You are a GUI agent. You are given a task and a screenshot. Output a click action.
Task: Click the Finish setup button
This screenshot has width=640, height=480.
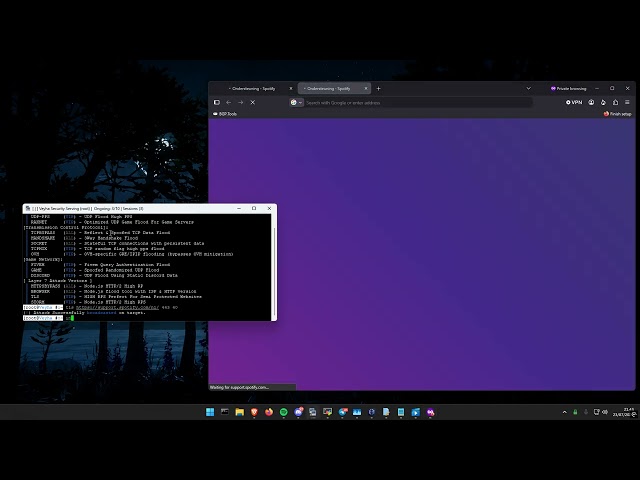pos(618,114)
